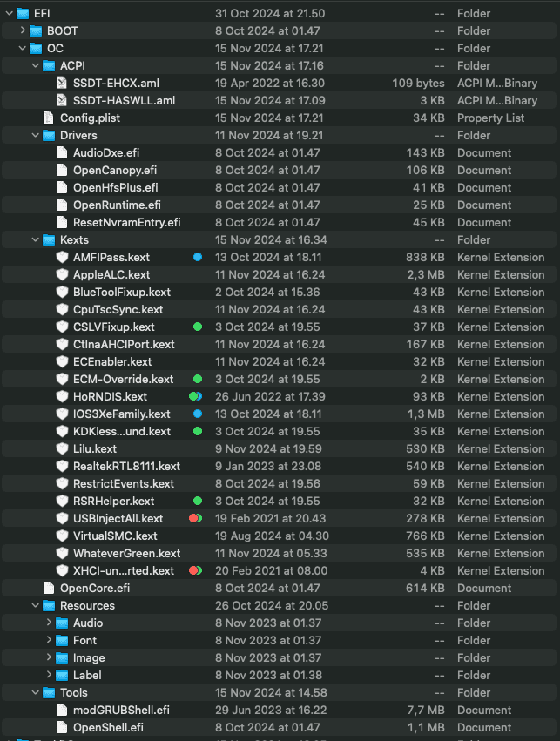Screen dimensions: 560x741
Task: Click the red-green tag dots on USBInjectAll.kext
Action: [196, 518]
